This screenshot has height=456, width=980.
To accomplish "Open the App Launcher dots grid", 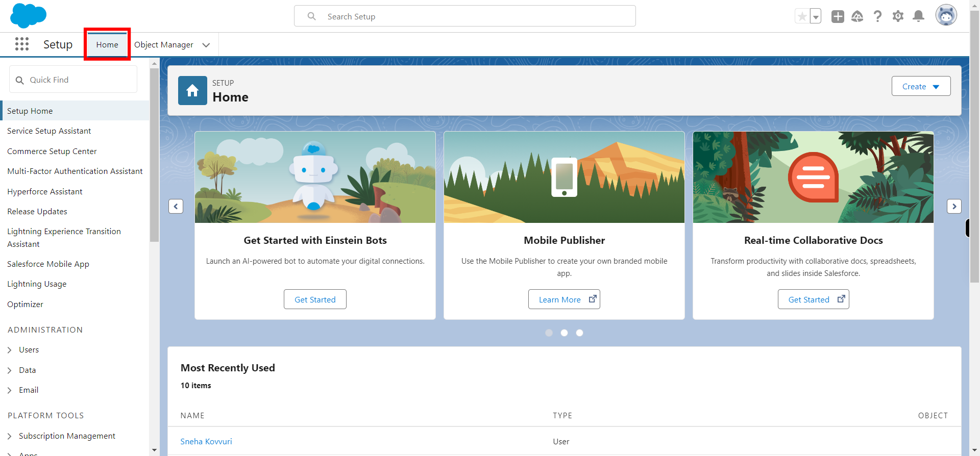I will [22, 44].
